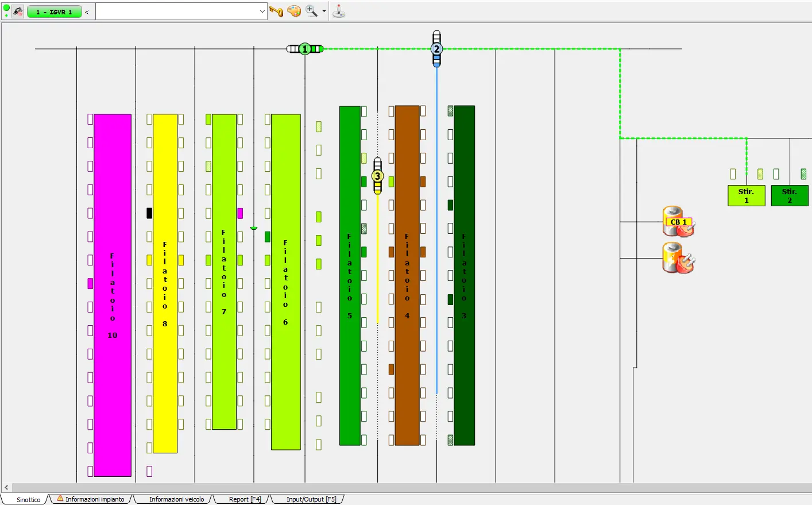The width and height of the screenshot is (812, 505).
Task: Click the unlabeled battery charger icon below CB 1
Action: [x=678, y=258]
